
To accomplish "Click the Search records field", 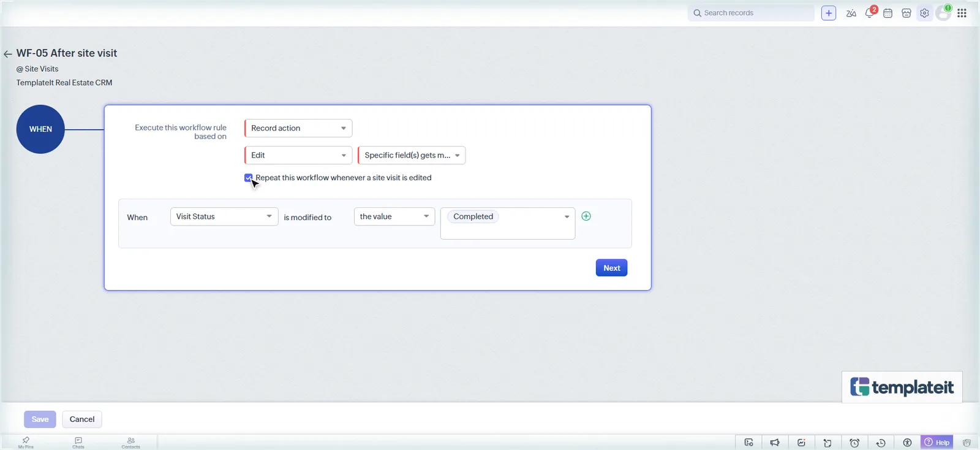I will click(x=751, y=13).
